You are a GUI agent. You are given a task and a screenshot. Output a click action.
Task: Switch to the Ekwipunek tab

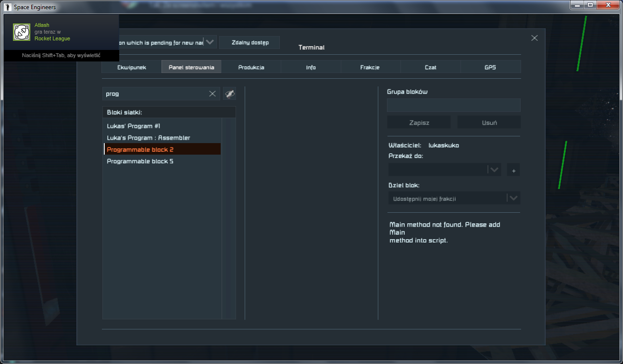(131, 67)
